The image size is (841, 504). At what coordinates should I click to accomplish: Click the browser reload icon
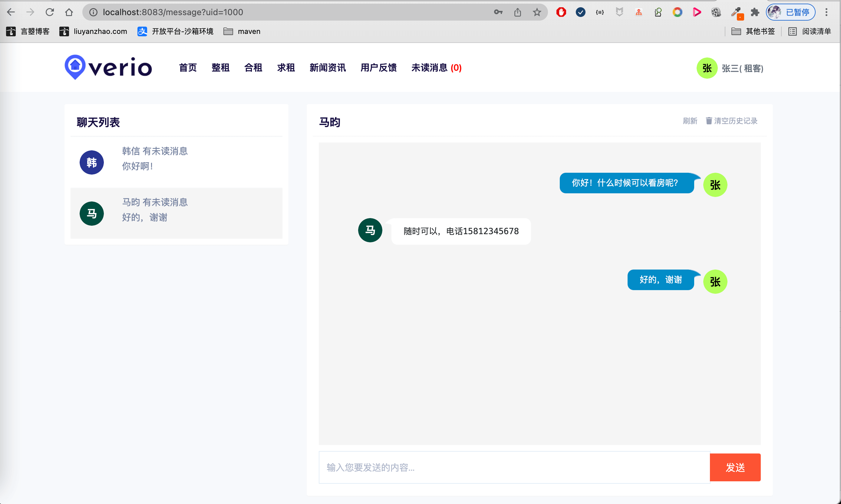[50, 12]
